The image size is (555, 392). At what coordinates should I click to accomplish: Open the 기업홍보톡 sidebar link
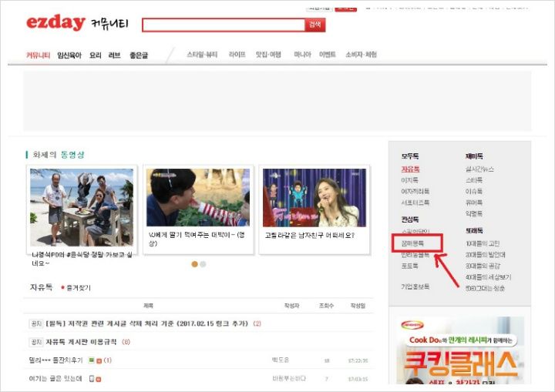click(415, 286)
